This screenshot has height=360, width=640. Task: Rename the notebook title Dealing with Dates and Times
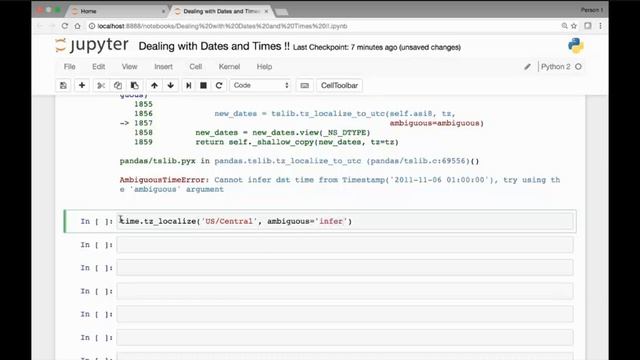click(x=214, y=46)
